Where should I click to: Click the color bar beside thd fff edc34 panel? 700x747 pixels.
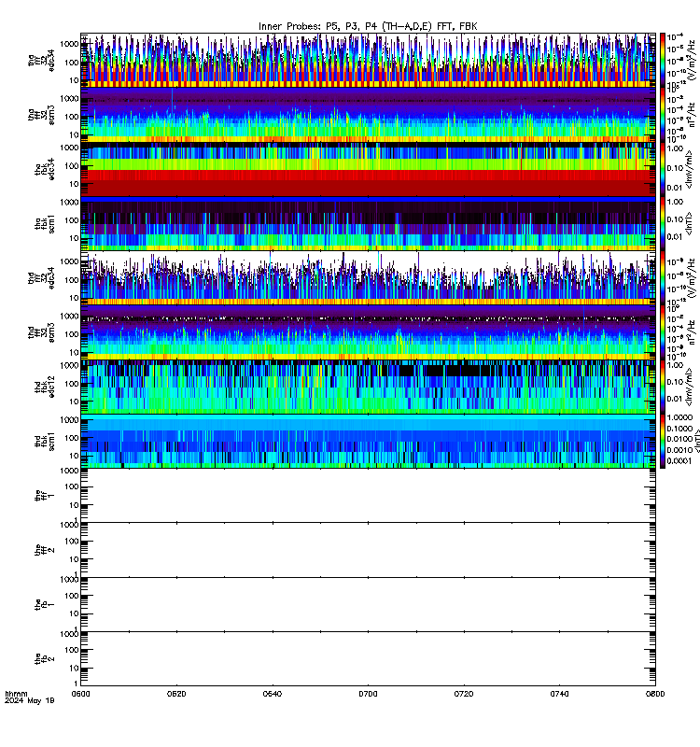tap(663, 277)
